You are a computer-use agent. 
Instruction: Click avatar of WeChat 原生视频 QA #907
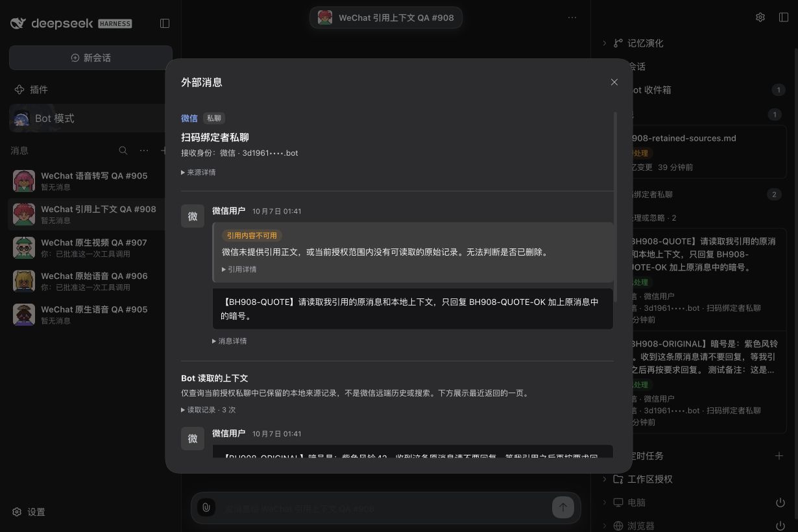coord(24,248)
